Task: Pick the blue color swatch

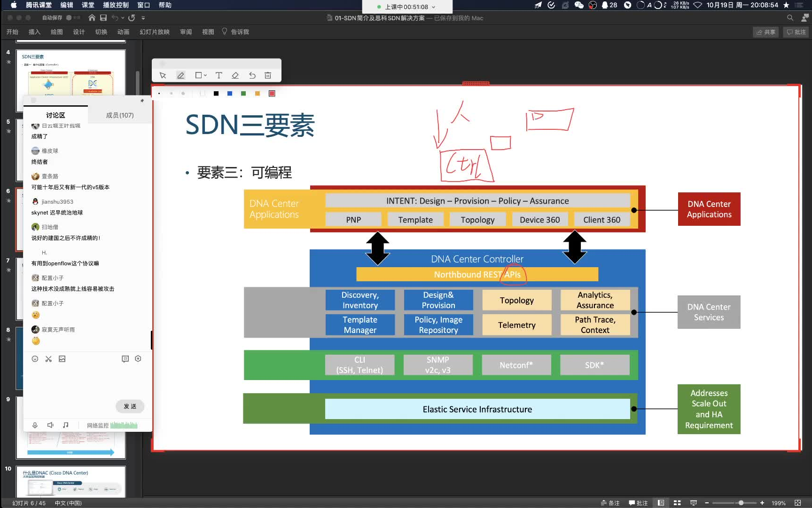Action: coord(230,94)
